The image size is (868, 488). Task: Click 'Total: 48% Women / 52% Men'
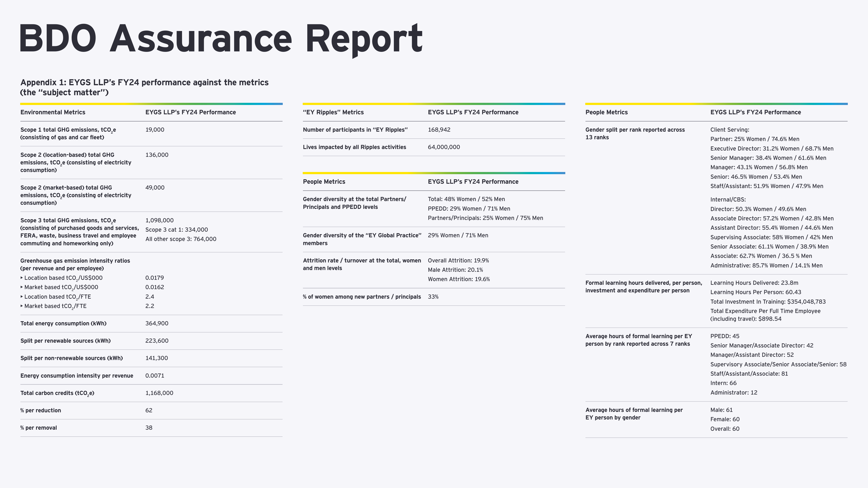pyautogui.click(x=466, y=199)
